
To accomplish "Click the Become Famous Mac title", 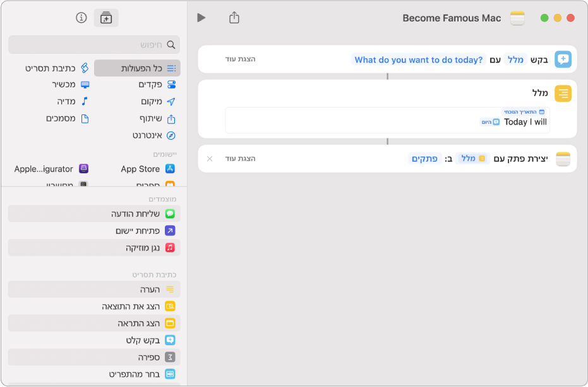I will point(452,18).
